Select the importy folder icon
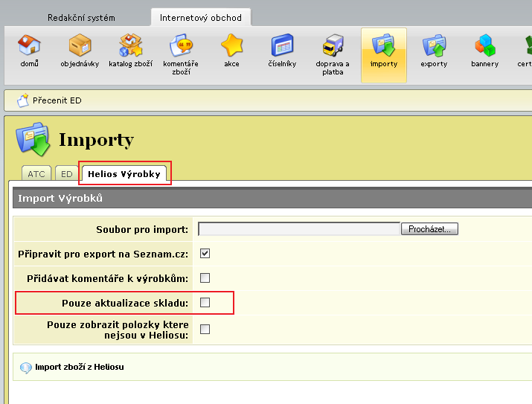 point(384,45)
